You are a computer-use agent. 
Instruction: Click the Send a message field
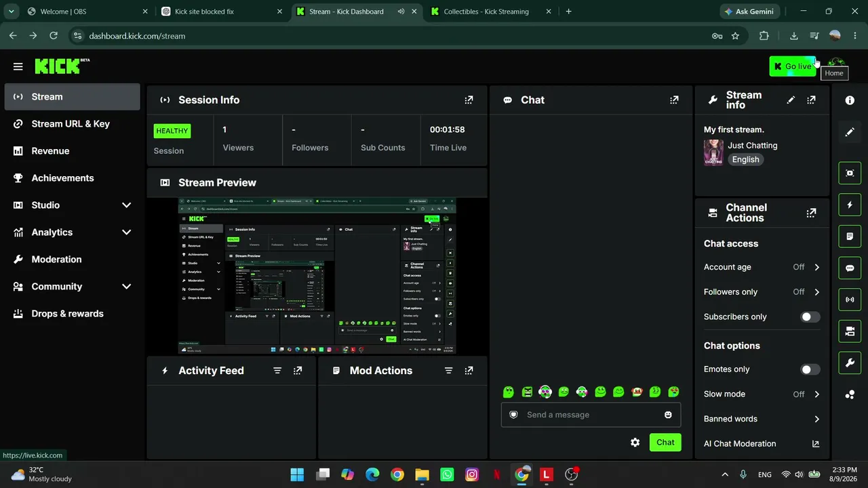[x=591, y=415]
